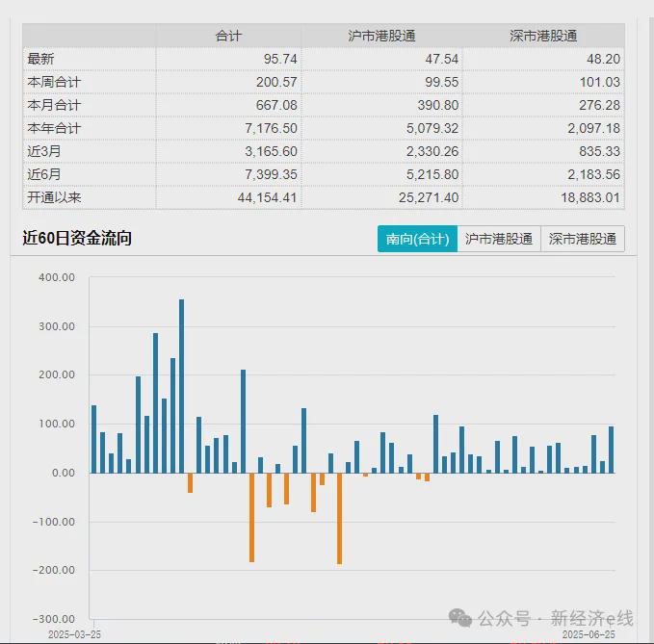The width and height of the screenshot is (654, 644).
Task: Click the 400.00 y-axis label
Action: pos(57,277)
